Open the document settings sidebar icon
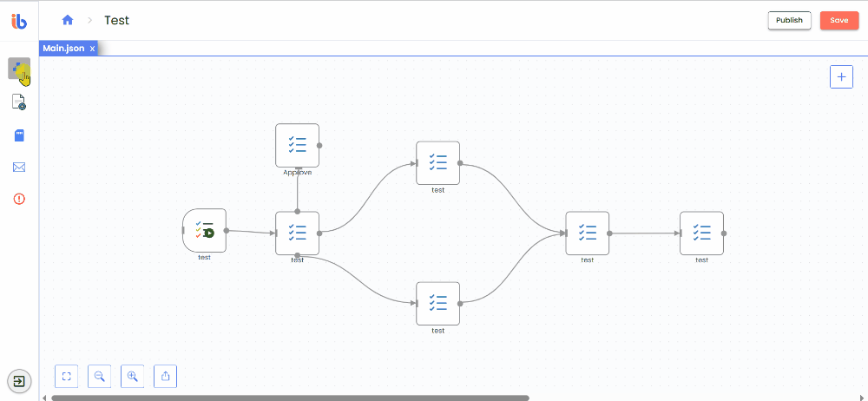The height and width of the screenshot is (401, 868). (x=19, y=102)
